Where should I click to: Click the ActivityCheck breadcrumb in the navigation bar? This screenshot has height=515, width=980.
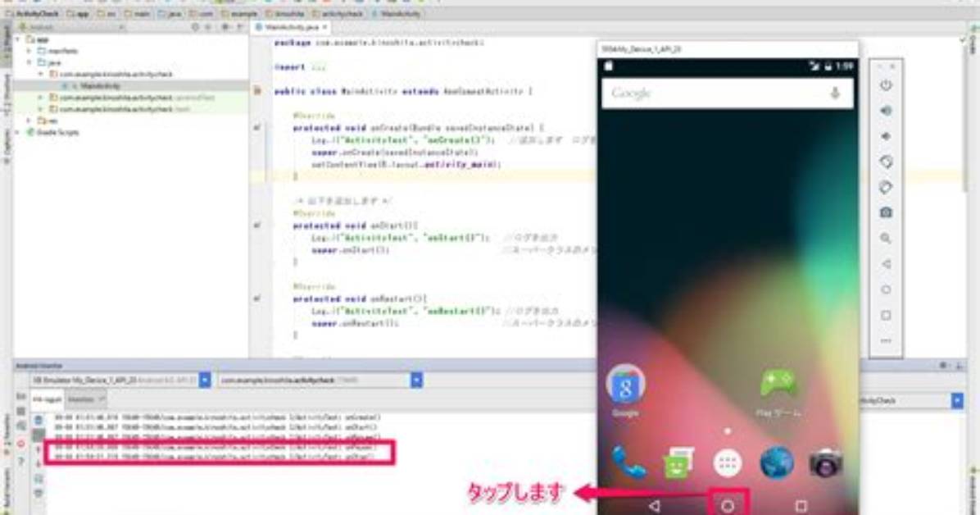[x=33, y=14]
